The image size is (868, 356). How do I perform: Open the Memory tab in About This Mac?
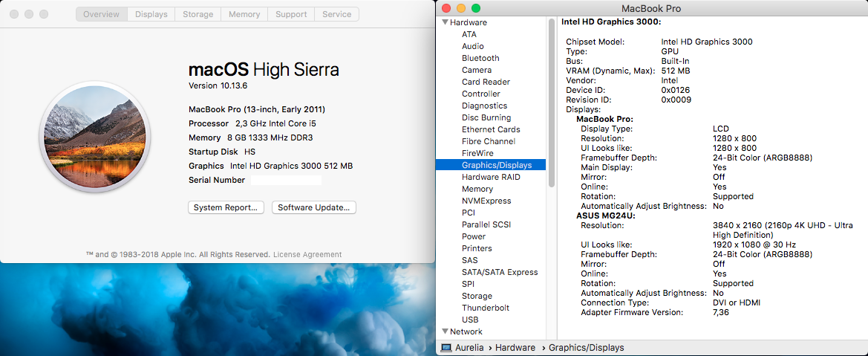[244, 14]
